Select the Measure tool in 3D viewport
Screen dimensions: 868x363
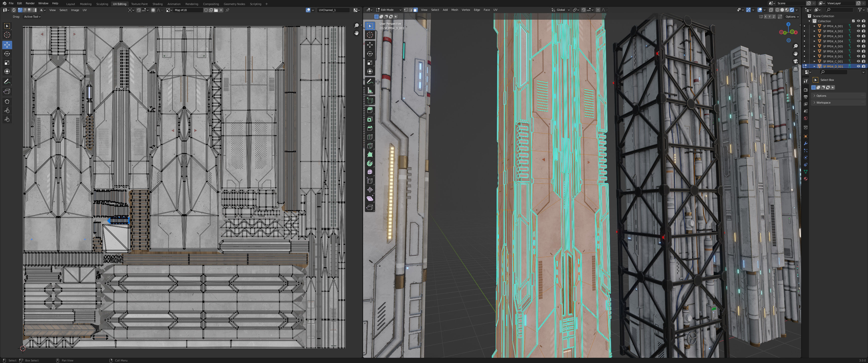click(x=370, y=90)
